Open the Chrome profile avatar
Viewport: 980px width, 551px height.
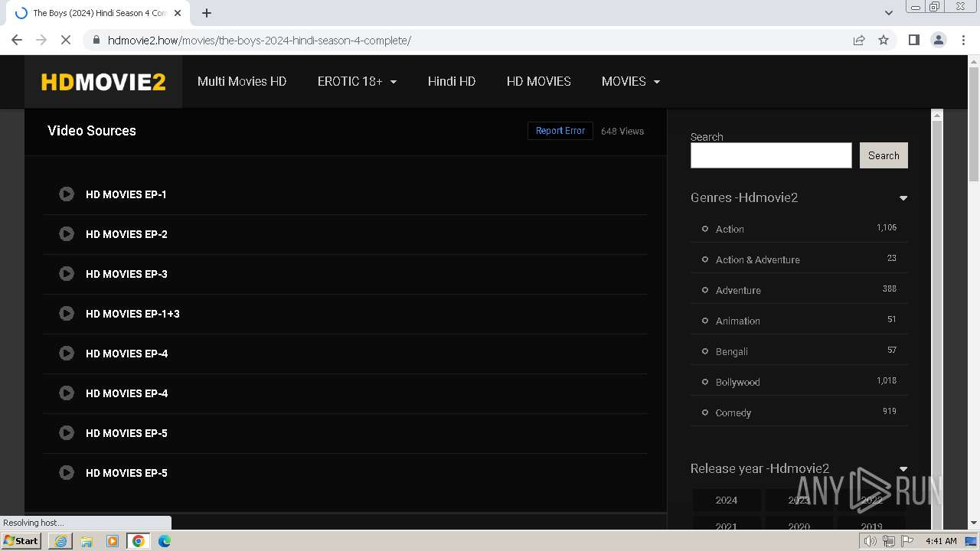click(939, 40)
